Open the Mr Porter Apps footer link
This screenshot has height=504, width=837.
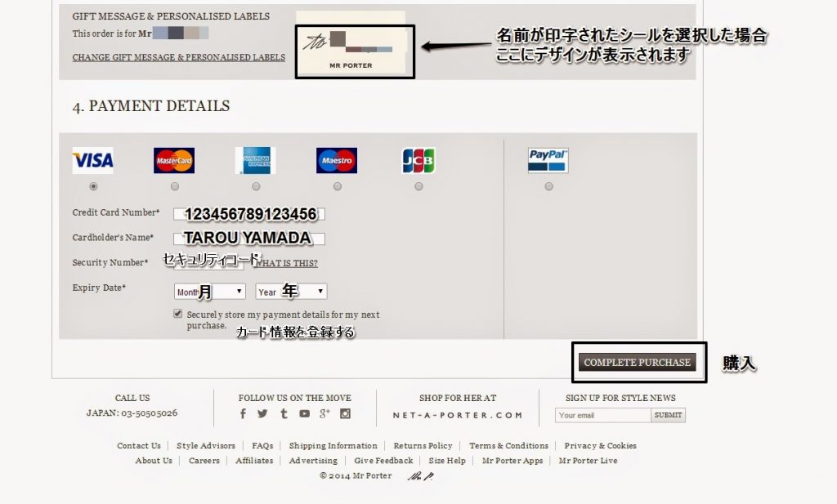tap(512, 460)
